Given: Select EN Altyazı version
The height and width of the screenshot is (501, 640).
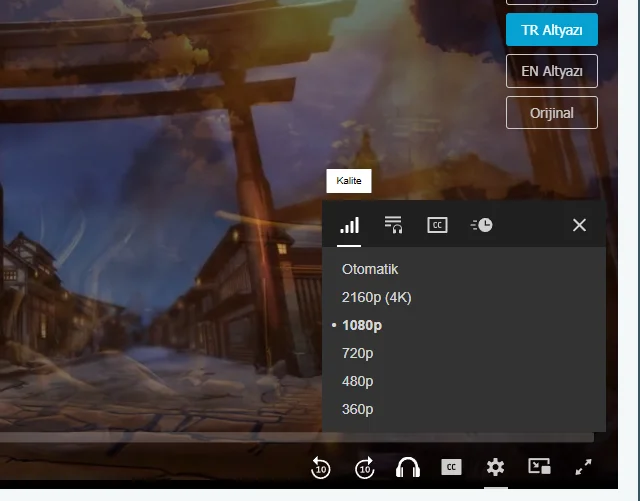Looking at the screenshot, I should click(x=552, y=71).
